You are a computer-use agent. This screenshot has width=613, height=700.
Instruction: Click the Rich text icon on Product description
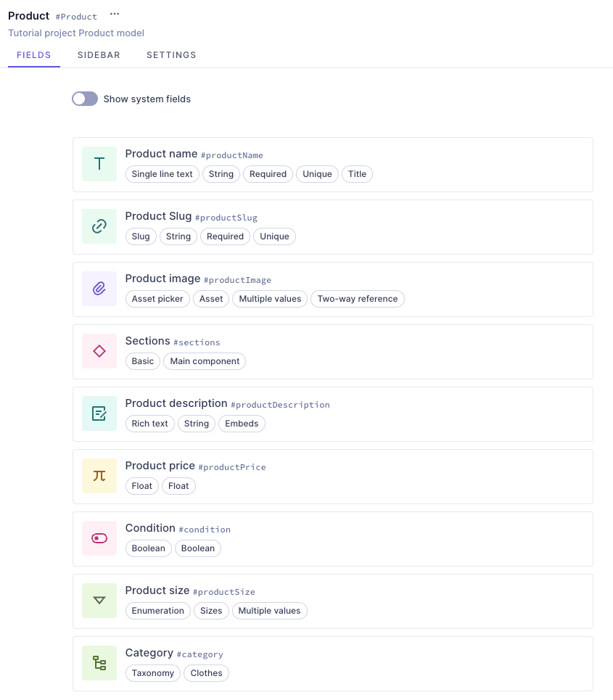click(99, 413)
